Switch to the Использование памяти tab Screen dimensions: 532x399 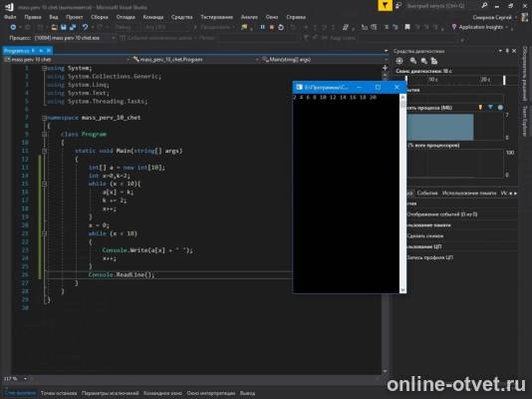[469, 193]
